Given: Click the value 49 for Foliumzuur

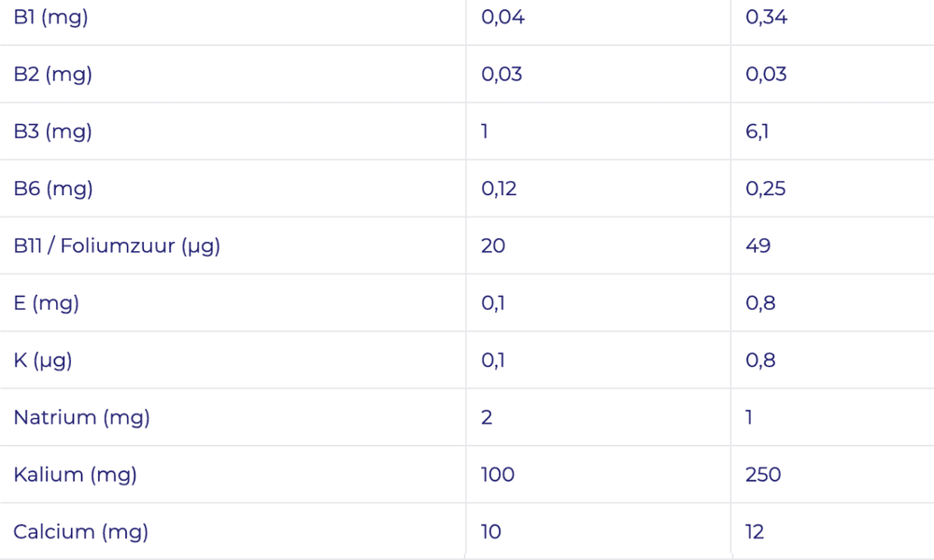Looking at the screenshot, I should coord(757,245).
